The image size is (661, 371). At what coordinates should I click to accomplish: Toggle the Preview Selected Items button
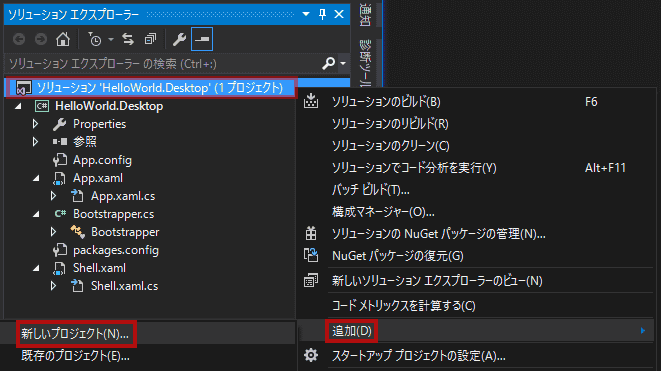coord(202,39)
